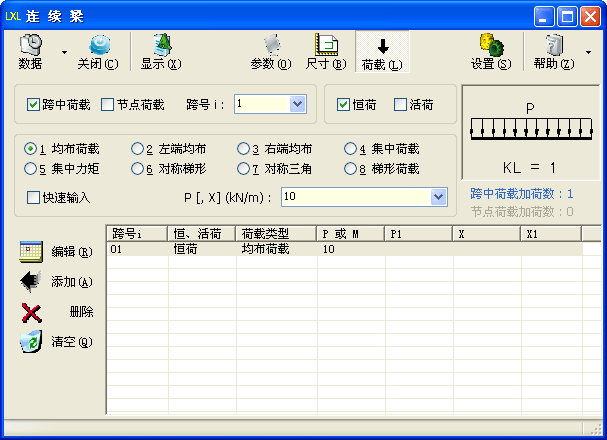Open the 显示(X) display tool
The height and width of the screenshot is (440, 607).
tap(161, 51)
